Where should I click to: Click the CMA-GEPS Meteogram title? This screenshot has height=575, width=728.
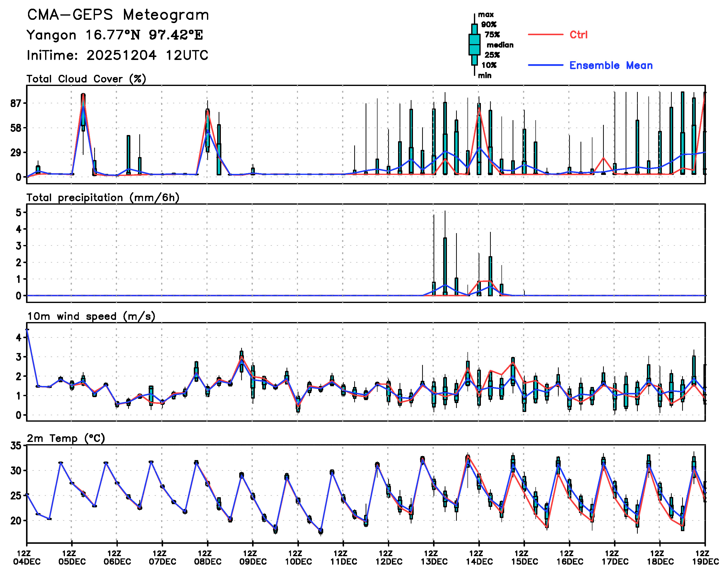point(118,15)
